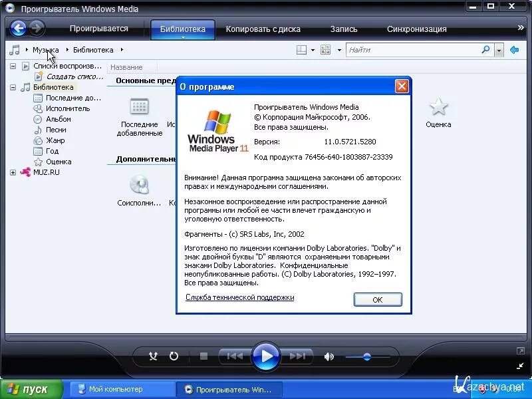This screenshot has width=532, height=399.
Task: Open the Синхронизация tab
Action: click(417, 29)
